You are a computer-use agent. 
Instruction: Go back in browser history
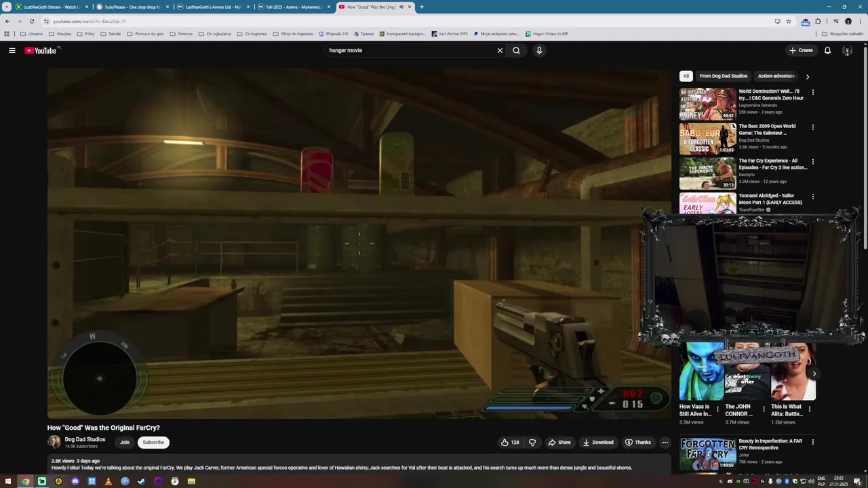[x=7, y=21]
